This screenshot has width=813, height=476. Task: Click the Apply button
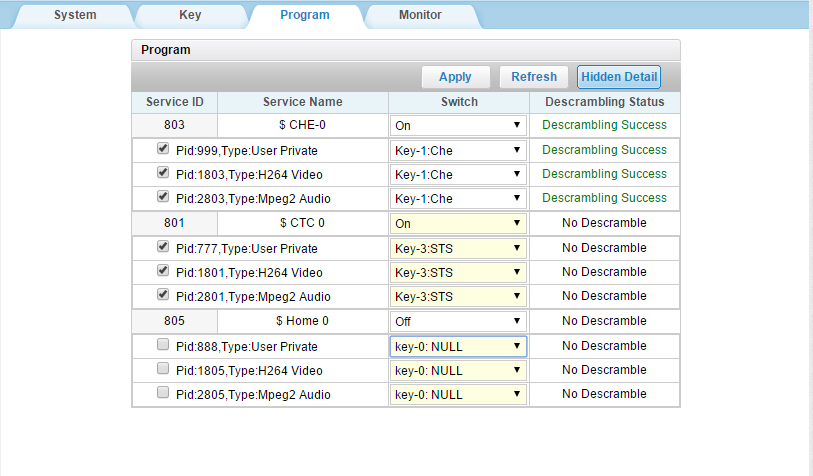point(455,77)
